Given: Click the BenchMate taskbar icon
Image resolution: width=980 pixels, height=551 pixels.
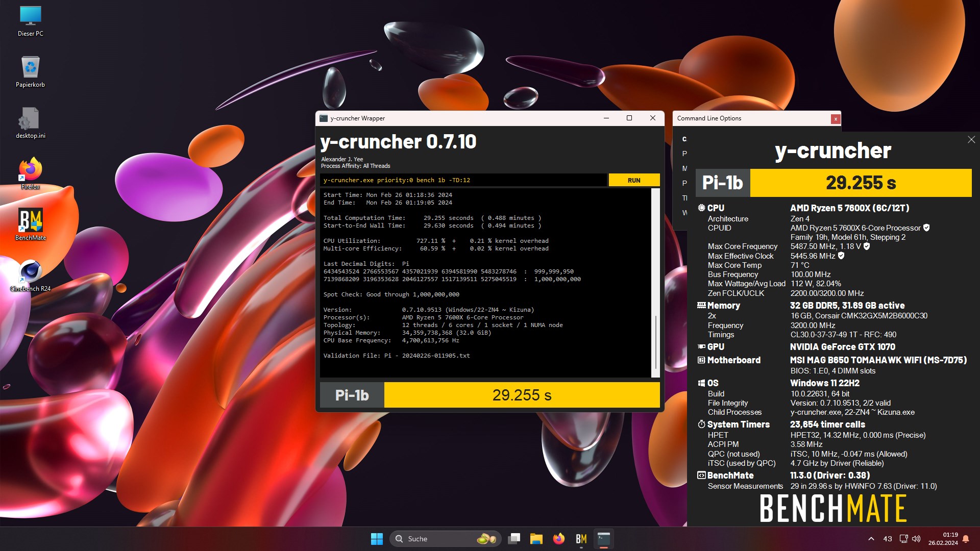Looking at the screenshot, I should [581, 539].
